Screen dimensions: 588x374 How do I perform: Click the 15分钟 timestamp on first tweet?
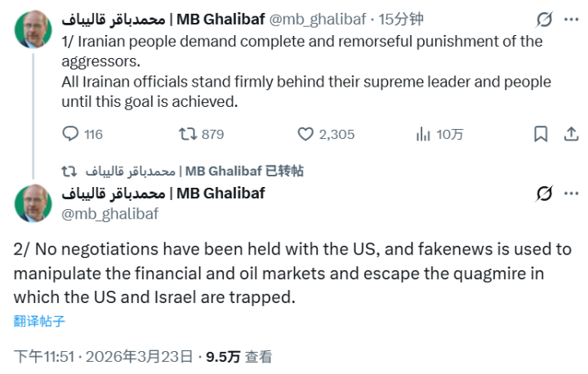coord(400,19)
